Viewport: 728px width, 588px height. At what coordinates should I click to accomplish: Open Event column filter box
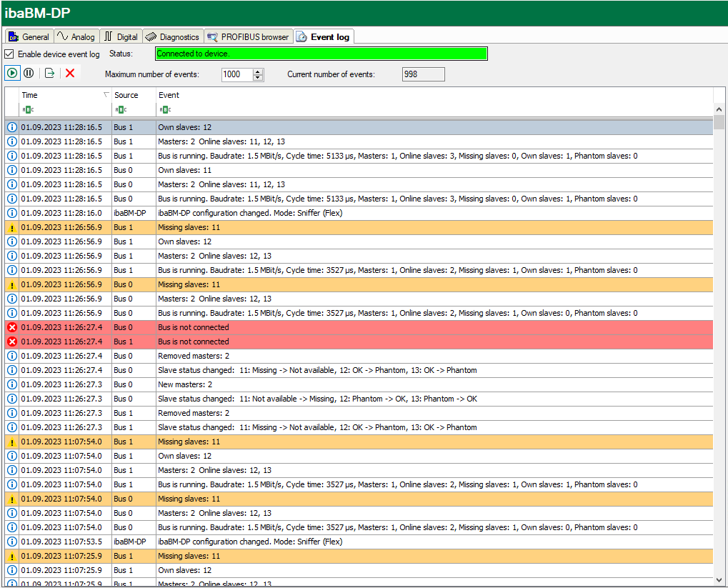coord(434,109)
